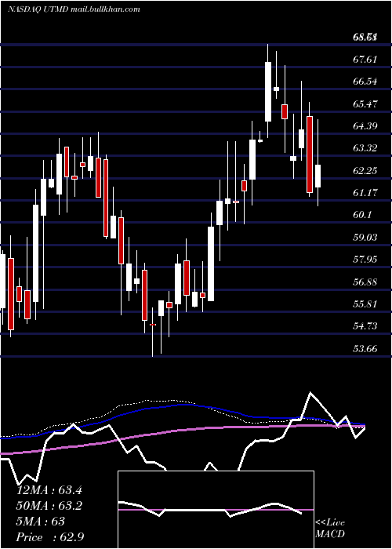Click the 60.1 price level label
392x549 pixels.
pos(362,215)
